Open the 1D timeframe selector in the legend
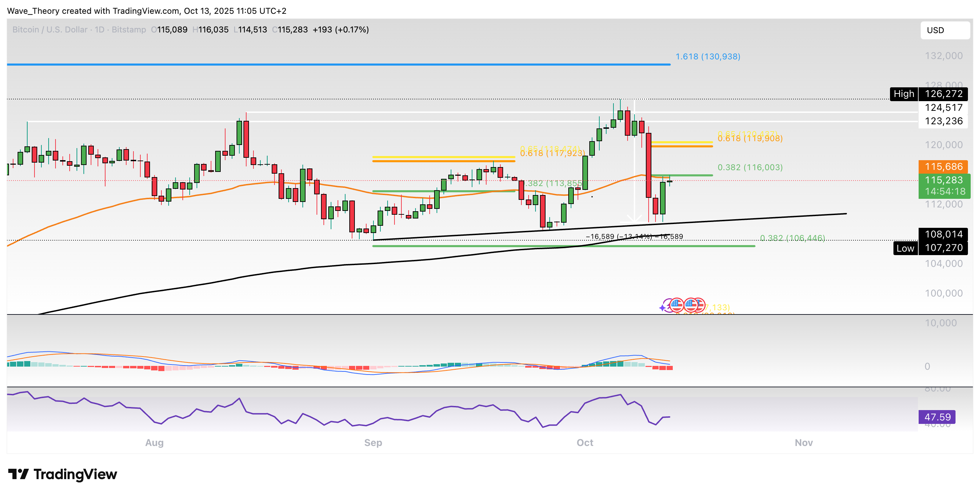Viewport: 980px width, 495px height. pos(101,30)
